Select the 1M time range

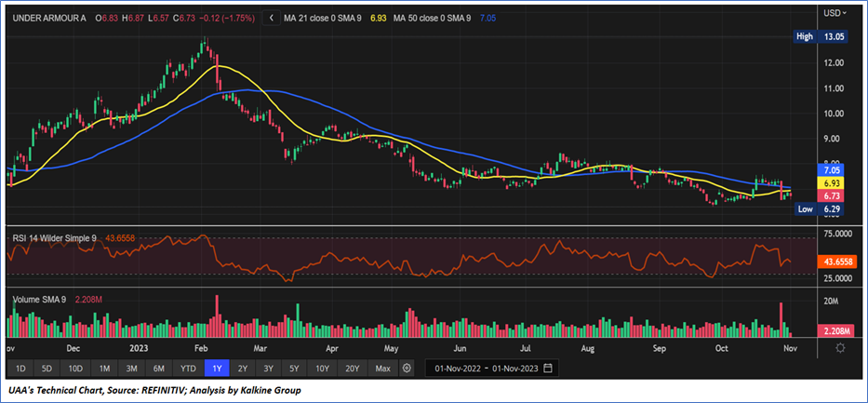(103, 369)
